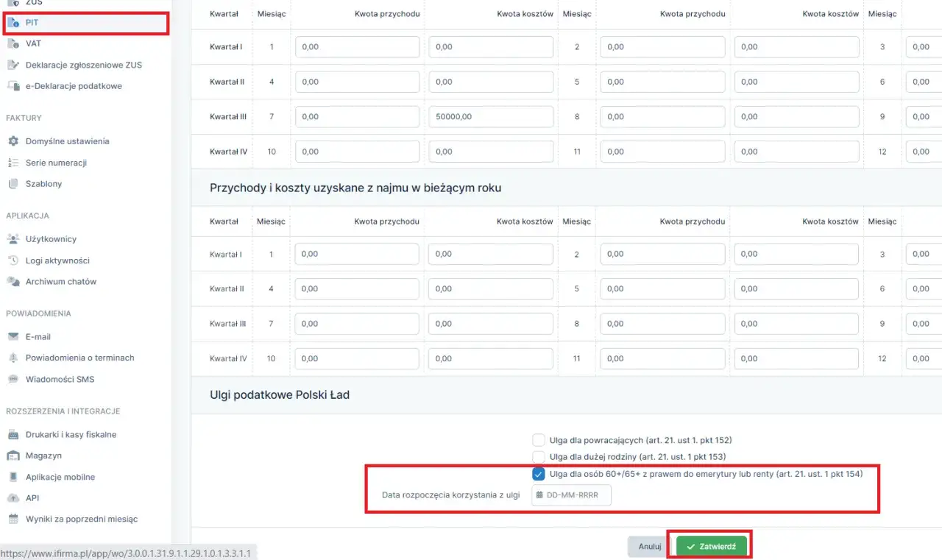Image resolution: width=942 pixels, height=560 pixels.
Task: Click the bell icon for Powiadomienia o terminach
Action: [x=13, y=358]
